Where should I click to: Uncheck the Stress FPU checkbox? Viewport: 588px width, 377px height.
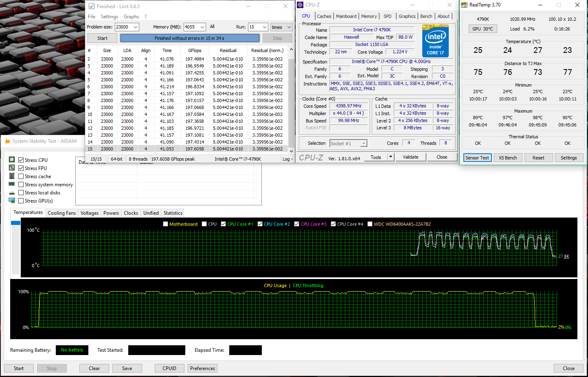[21, 168]
